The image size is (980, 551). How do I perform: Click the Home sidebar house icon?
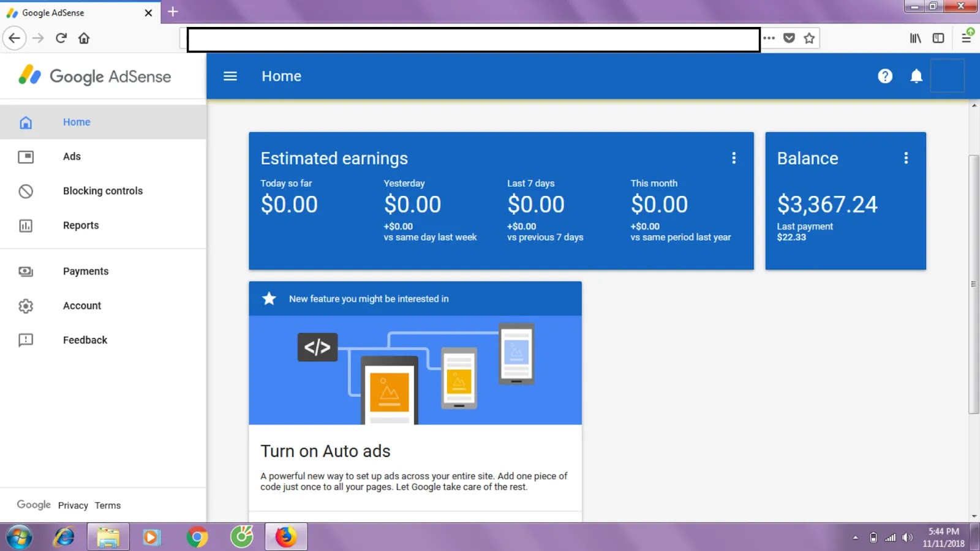pos(26,122)
